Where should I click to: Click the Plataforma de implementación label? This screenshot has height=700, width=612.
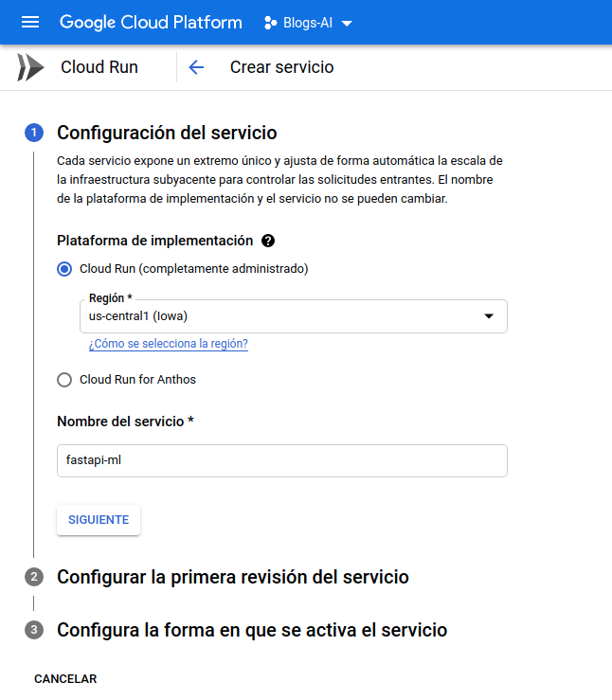155,241
